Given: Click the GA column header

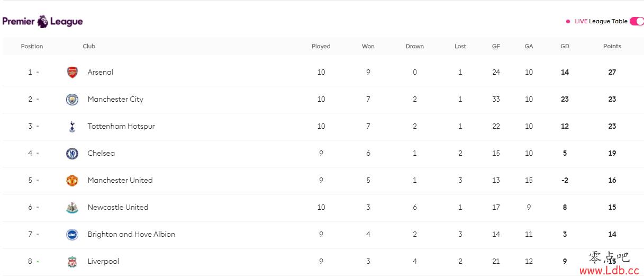Looking at the screenshot, I should click(529, 46).
